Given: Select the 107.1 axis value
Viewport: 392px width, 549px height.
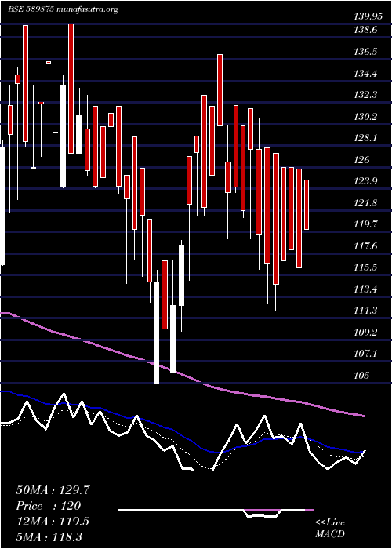Looking at the screenshot, I should [x=366, y=354].
